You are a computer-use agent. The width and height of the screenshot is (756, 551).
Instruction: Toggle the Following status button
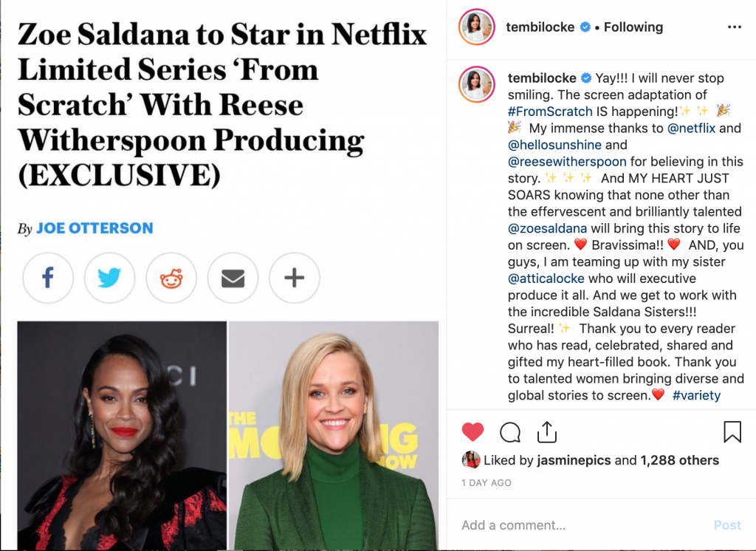tap(633, 27)
